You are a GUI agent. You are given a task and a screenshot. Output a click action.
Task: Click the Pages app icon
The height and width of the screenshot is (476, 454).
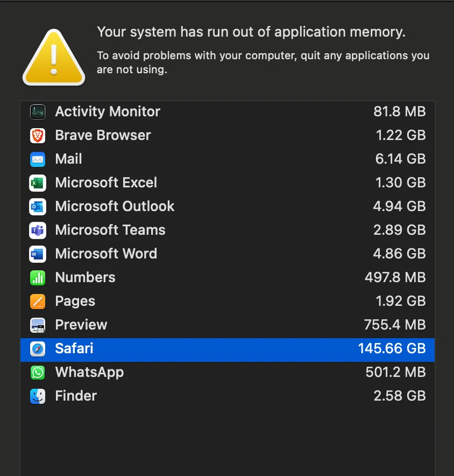[38, 301]
